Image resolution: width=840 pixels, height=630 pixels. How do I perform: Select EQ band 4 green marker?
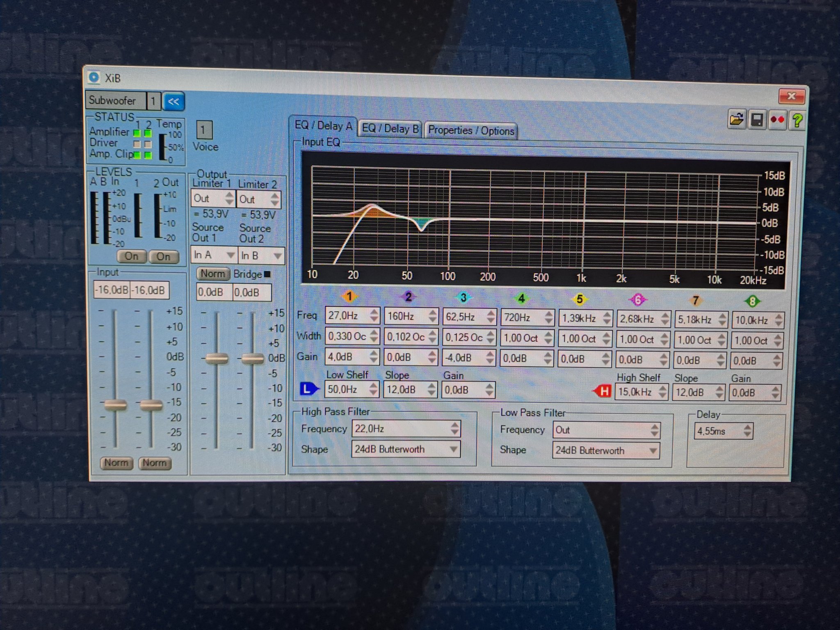[521, 298]
